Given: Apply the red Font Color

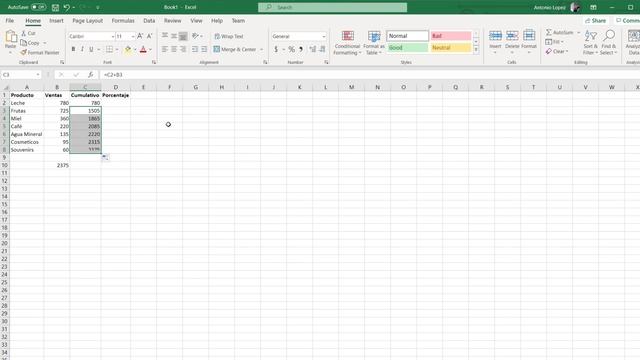Looking at the screenshot, I should coord(143,49).
